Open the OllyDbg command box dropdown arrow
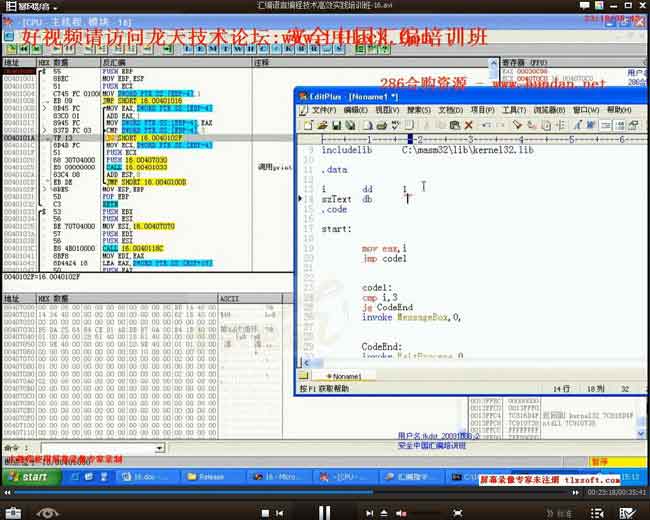650x520 pixels. point(160,448)
